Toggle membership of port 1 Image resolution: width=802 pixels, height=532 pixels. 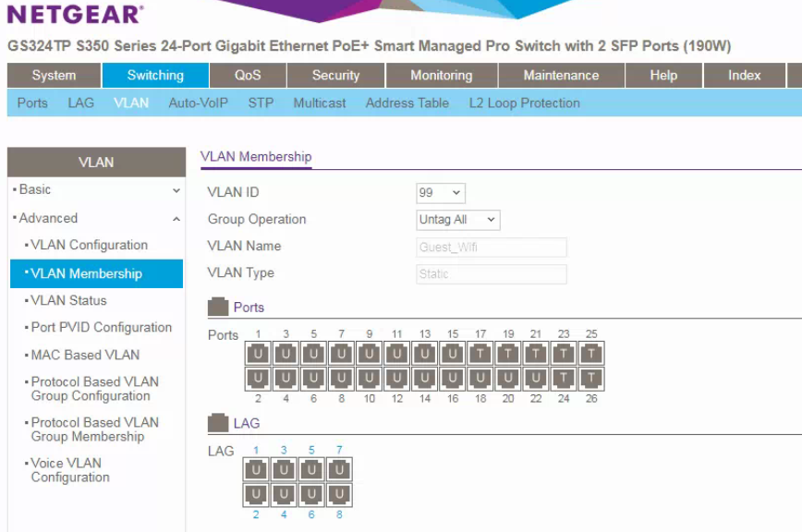pos(258,353)
